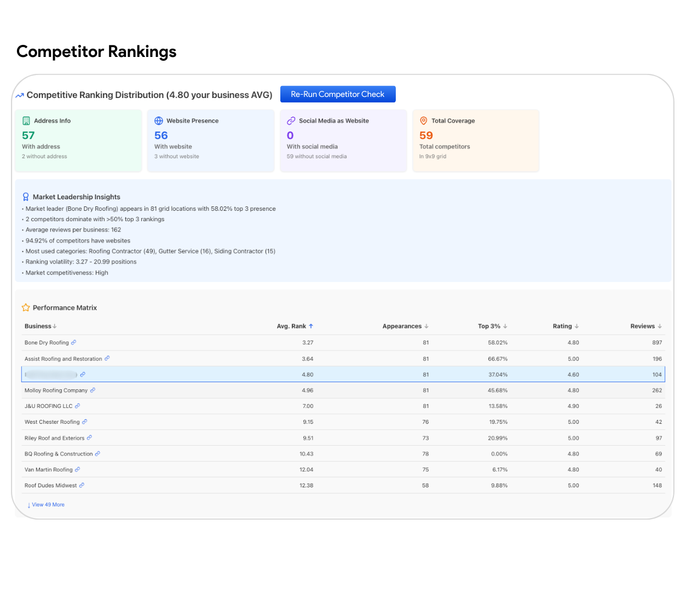
Task: Click the Address Info stat card
Action: pos(78,141)
